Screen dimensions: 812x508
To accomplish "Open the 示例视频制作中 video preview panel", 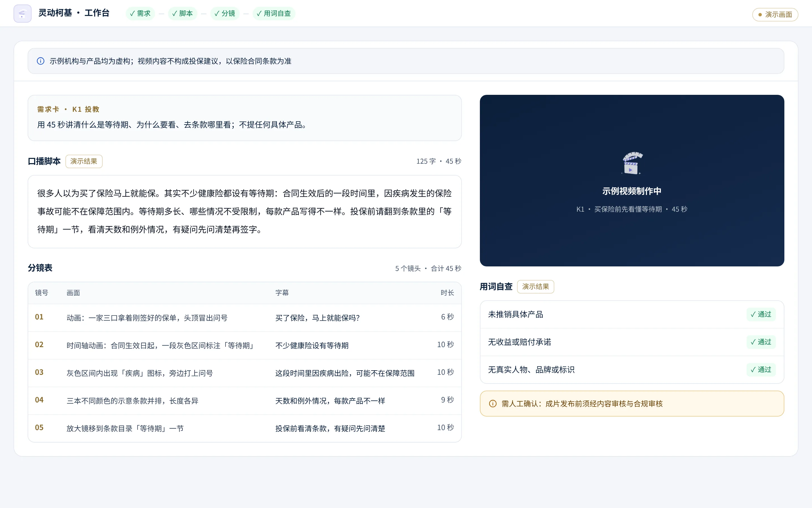I will point(632,180).
